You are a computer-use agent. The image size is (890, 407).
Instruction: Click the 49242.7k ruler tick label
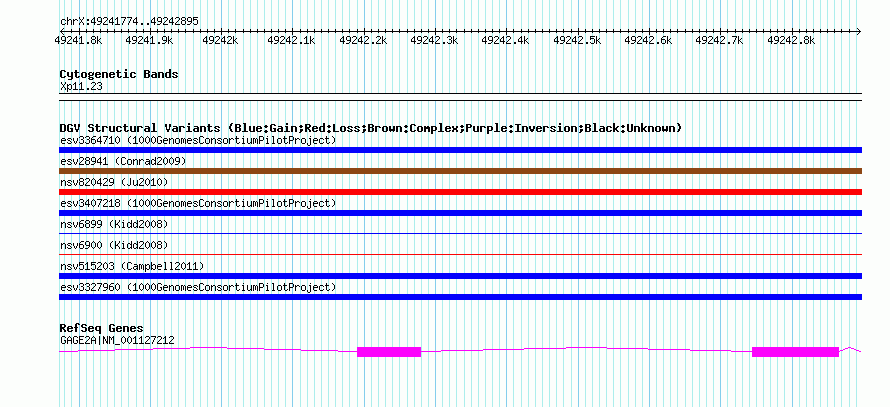coord(719,40)
